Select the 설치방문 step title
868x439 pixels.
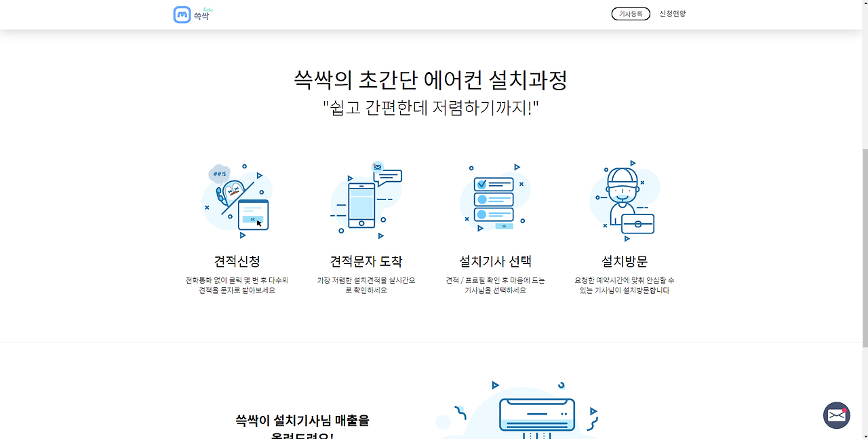click(x=625, y=261)
